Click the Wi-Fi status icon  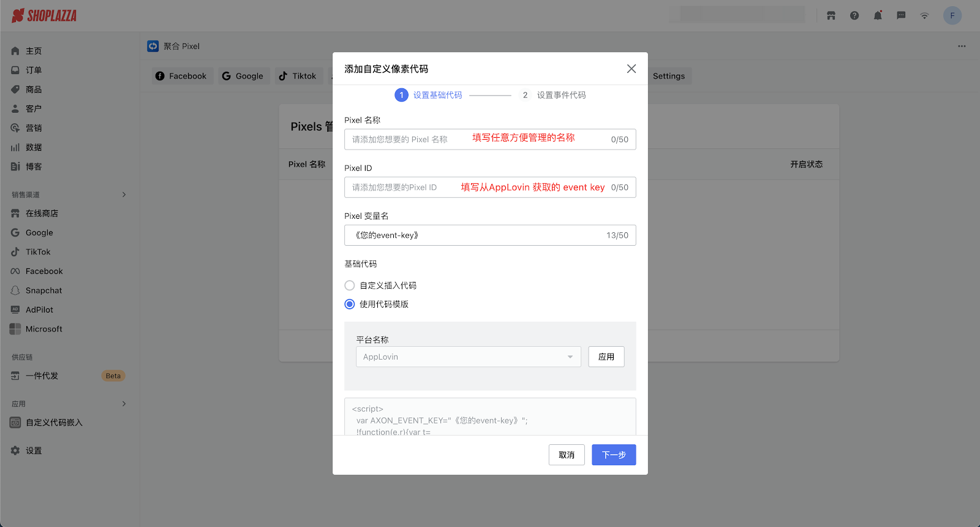click(x=924, y=15)
